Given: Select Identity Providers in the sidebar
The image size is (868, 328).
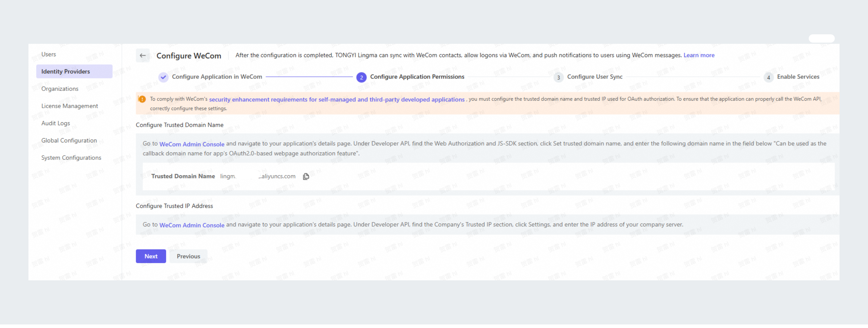Looking at the screenshot, I should point(74,71).
